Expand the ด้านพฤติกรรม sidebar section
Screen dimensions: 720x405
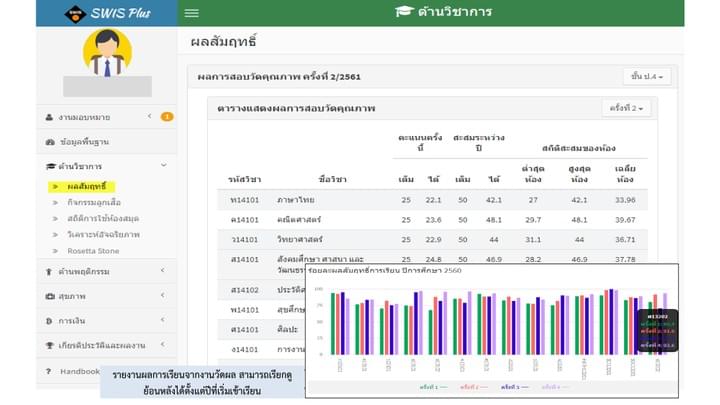(x=163, y=272)
